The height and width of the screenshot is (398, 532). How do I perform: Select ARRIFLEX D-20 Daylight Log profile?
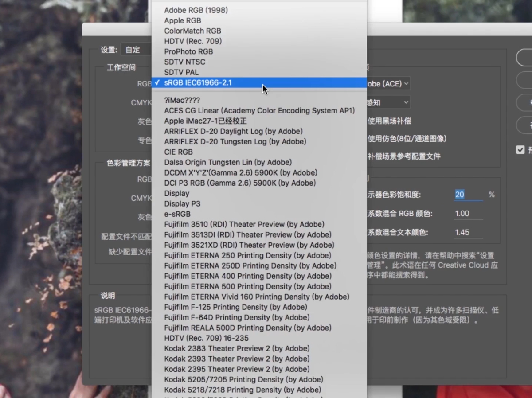click(x=233, y=131)
